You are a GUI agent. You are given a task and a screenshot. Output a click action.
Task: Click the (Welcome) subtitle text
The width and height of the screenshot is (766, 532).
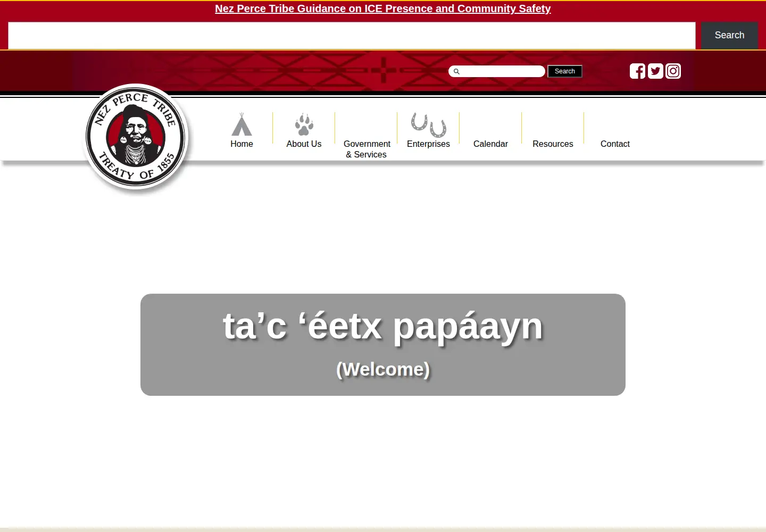click(383, 369)
